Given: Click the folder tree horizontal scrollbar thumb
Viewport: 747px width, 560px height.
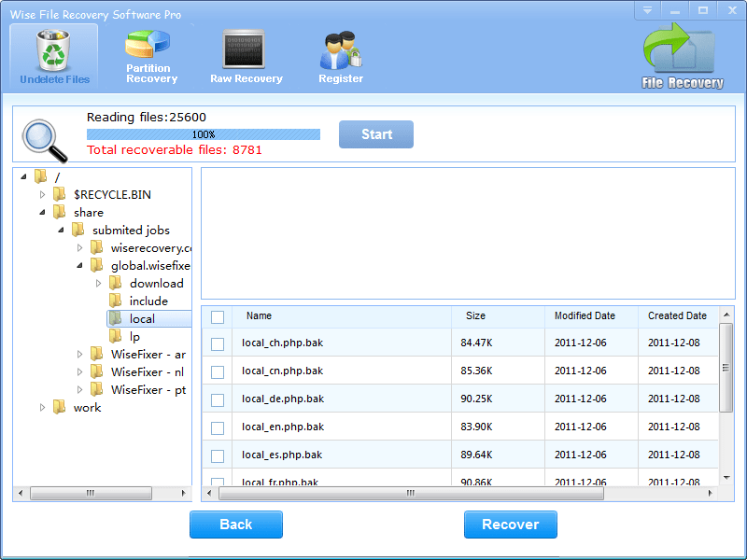Looking at the screenshot, I should (91, 494).
